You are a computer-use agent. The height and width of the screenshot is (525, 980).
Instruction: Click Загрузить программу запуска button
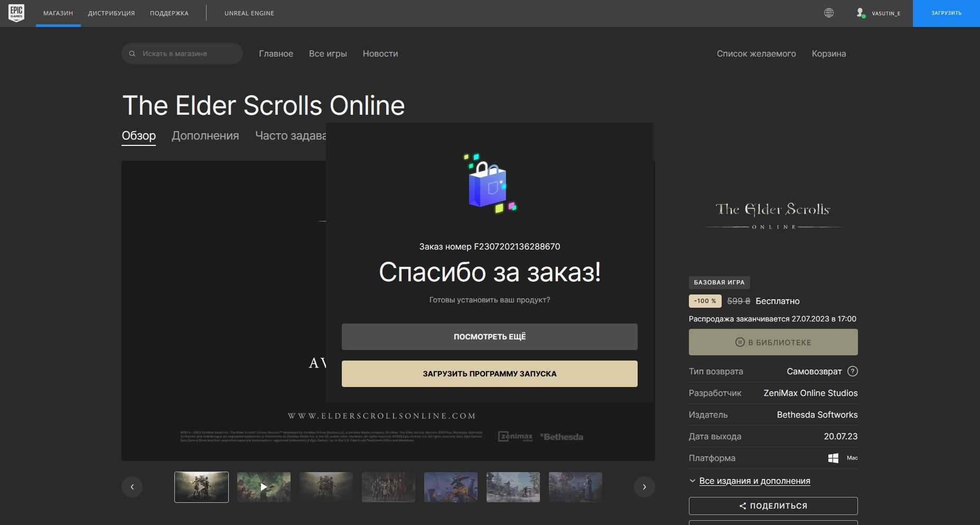pos(489,374)
